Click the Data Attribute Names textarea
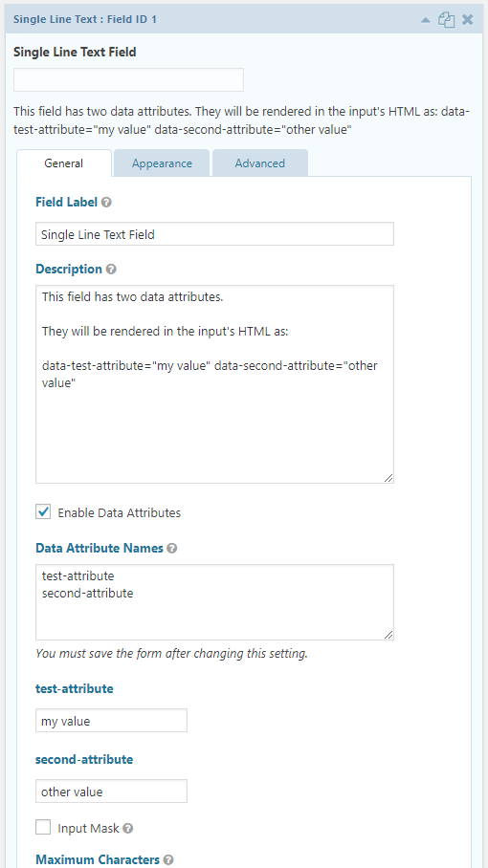Image resolution: width=488 pixels, height=868 pixels. (215, 602)
